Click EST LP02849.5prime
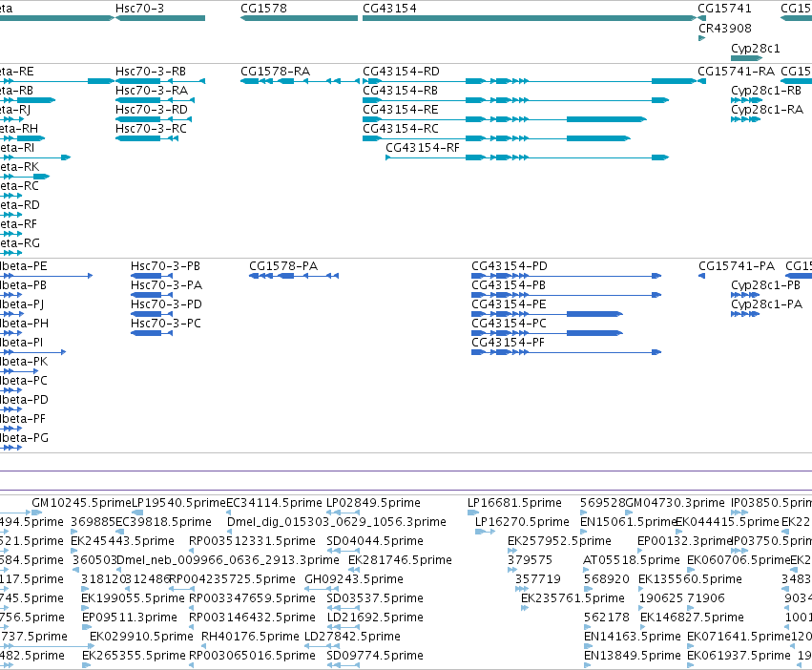 (343, 513)
